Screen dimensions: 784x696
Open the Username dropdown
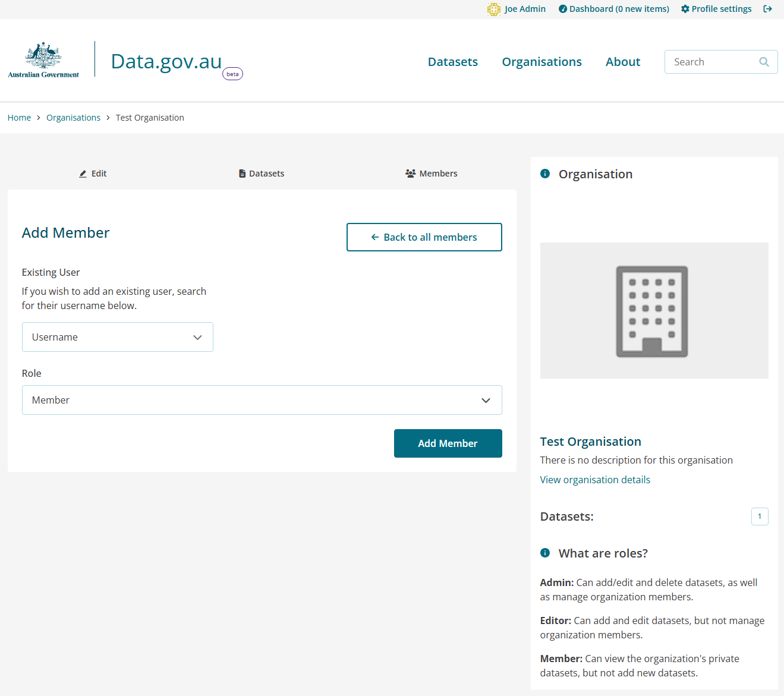[117, 337]
